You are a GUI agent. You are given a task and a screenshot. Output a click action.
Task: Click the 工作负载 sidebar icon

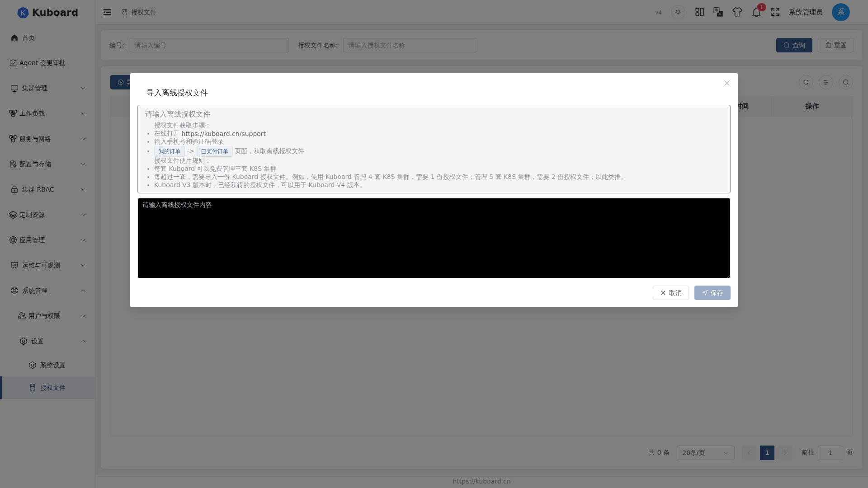[x=13, y=113]
